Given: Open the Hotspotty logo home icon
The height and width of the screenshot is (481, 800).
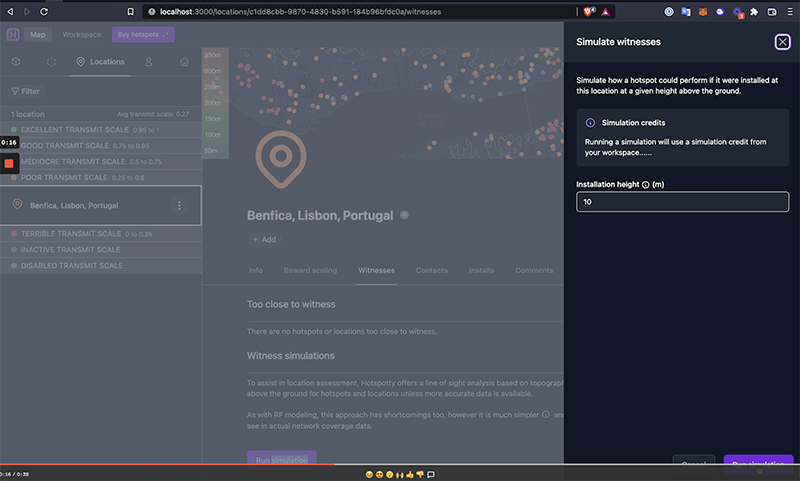Looking at the screenshot, I should pos(13,34).
